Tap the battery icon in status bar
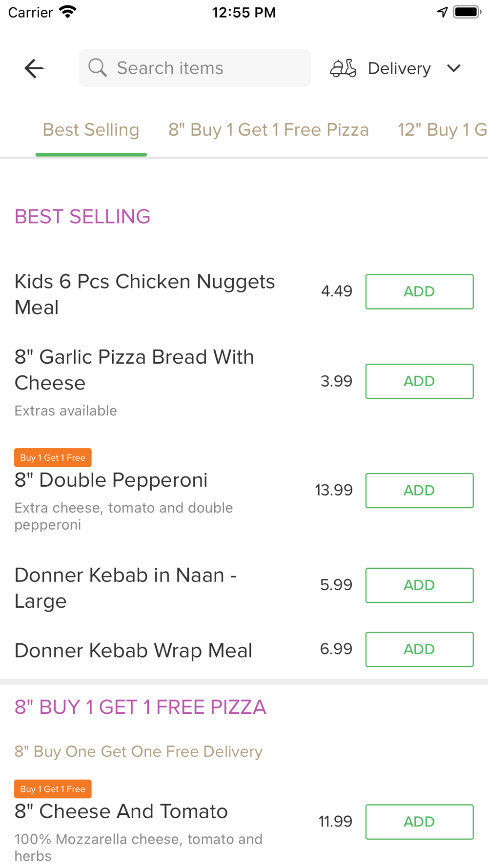The height and width of the screenshot is (868, 488). coord(467,12)
